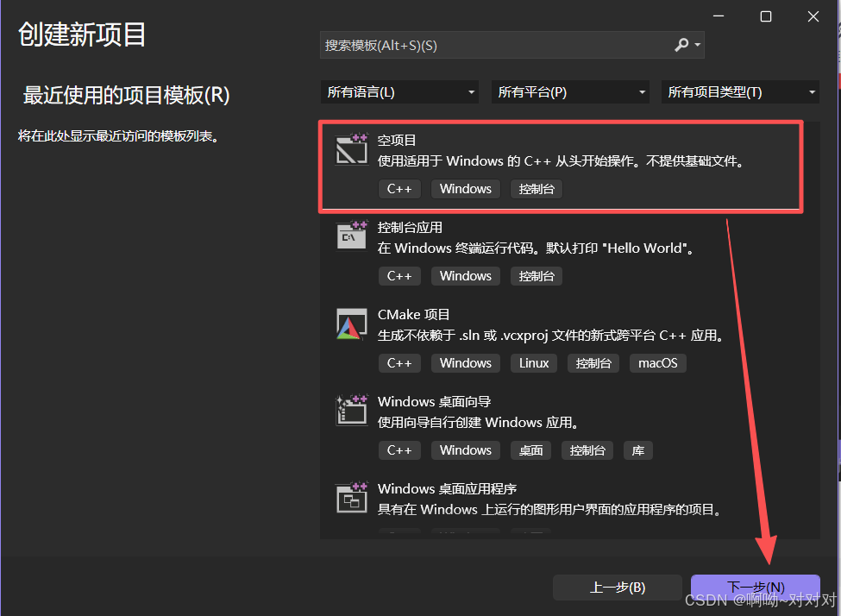Open the search options dropdown arrow
Image resolution: width=841 pixels, height=616 pixels.
[697, 45]
